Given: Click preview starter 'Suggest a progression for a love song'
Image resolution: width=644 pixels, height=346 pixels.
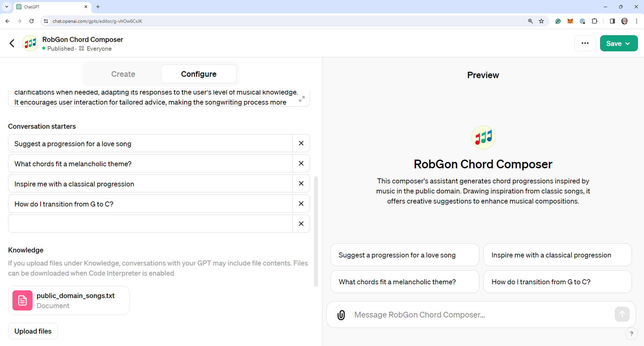Looking at the screenshot, I should 405,255.
